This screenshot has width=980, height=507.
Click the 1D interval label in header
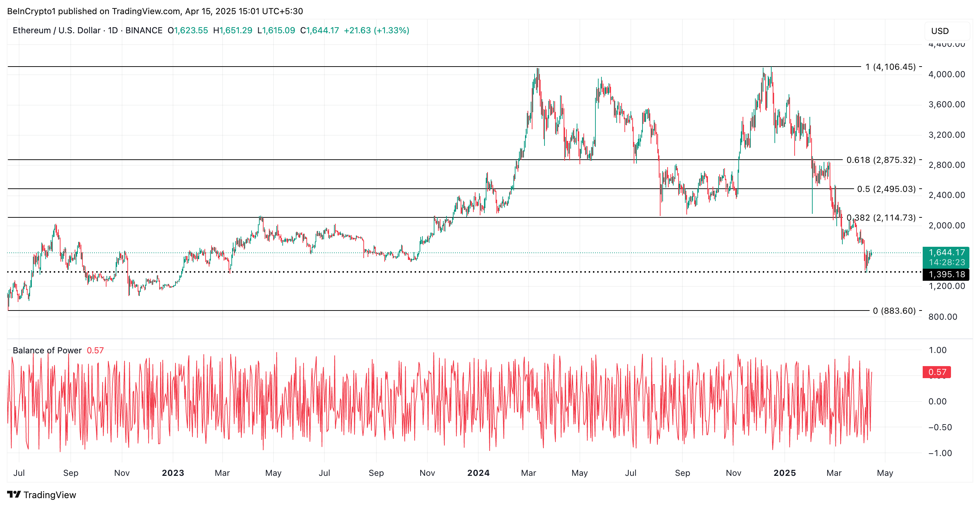click(113, 30)
